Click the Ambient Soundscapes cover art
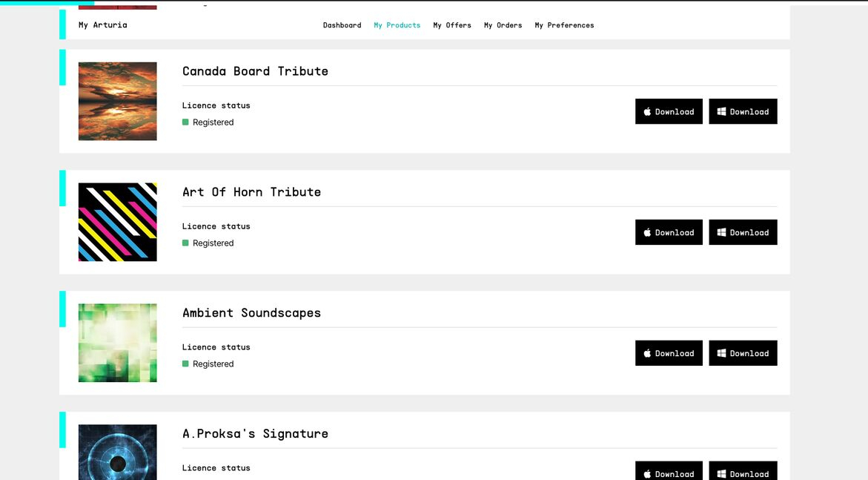Screen dimensions: 868x480 pos(118,343)
